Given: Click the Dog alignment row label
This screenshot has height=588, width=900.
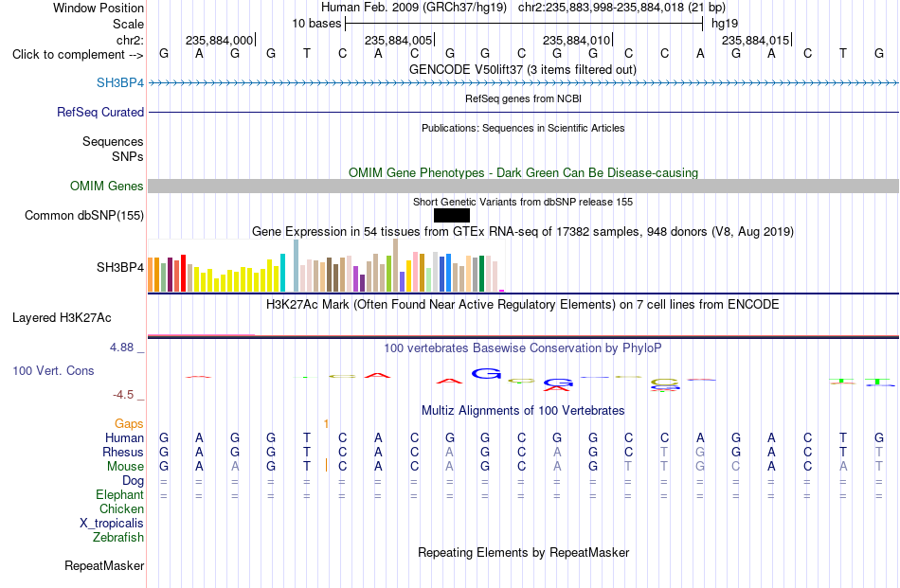Looking at the screenshot, I should point(134,481).
